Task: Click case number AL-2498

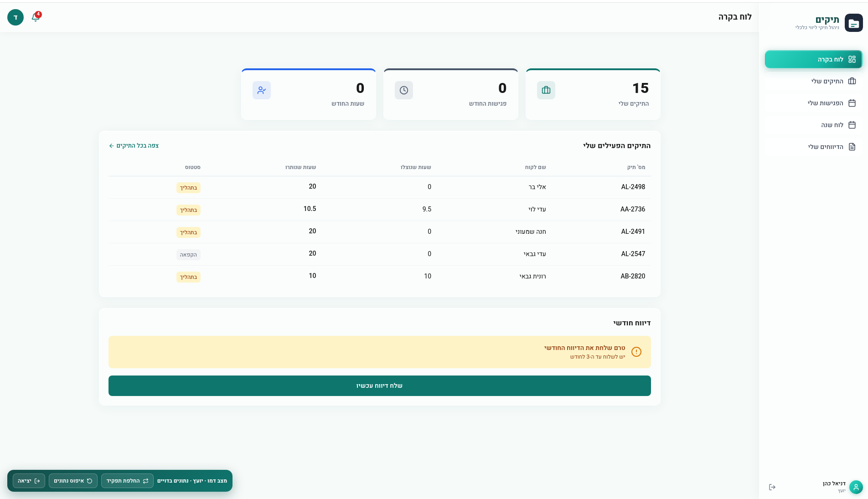Action: (633, 187)
